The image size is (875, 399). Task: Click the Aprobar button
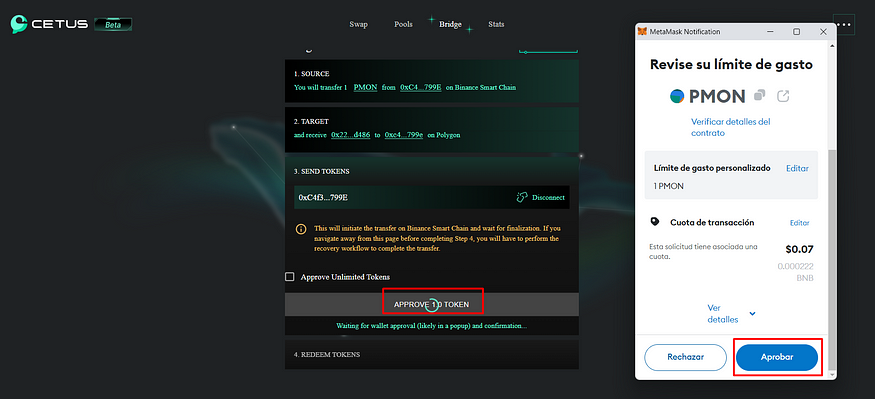[x=777, y=357]
